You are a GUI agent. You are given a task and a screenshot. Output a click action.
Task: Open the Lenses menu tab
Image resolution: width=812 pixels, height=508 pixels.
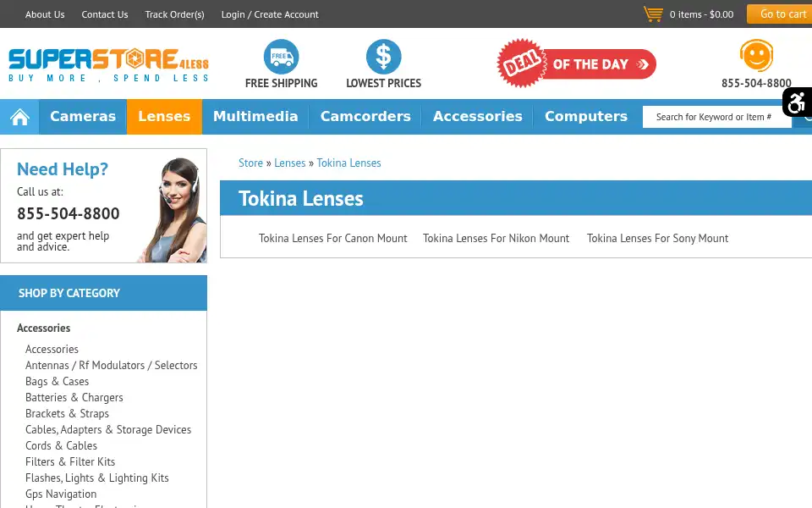coord(164,117)
